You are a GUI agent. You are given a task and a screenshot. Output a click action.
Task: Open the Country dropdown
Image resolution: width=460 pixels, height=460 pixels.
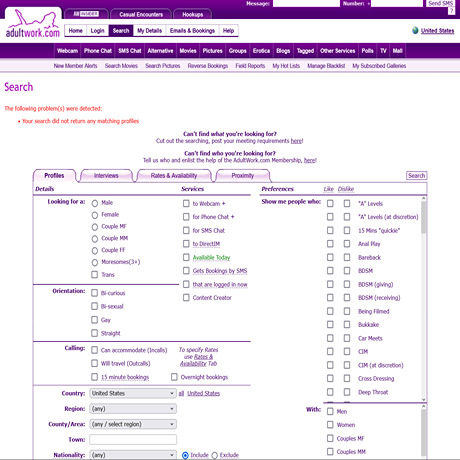[133, 393]
